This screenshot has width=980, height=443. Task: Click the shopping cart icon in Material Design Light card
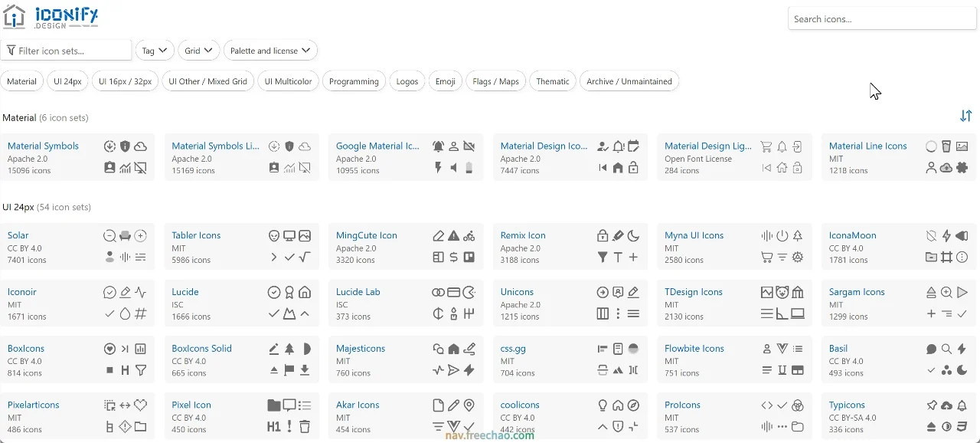[x=766, y=146]
